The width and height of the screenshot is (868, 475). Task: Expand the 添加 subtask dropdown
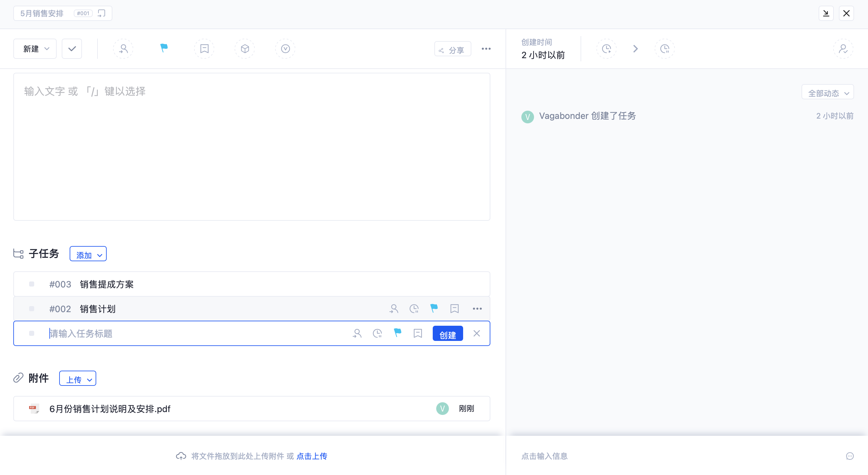tap(88, 255)
